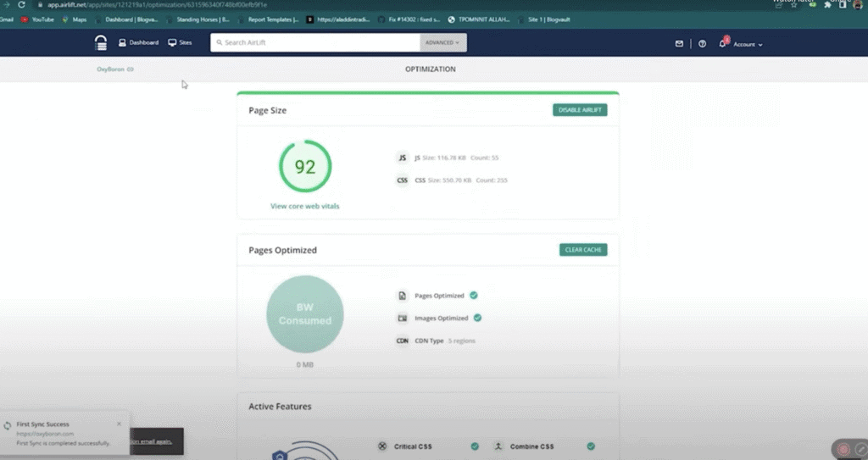
Task: Toggle the Critical CSS checkmark
Action: (x=475, y=446)
